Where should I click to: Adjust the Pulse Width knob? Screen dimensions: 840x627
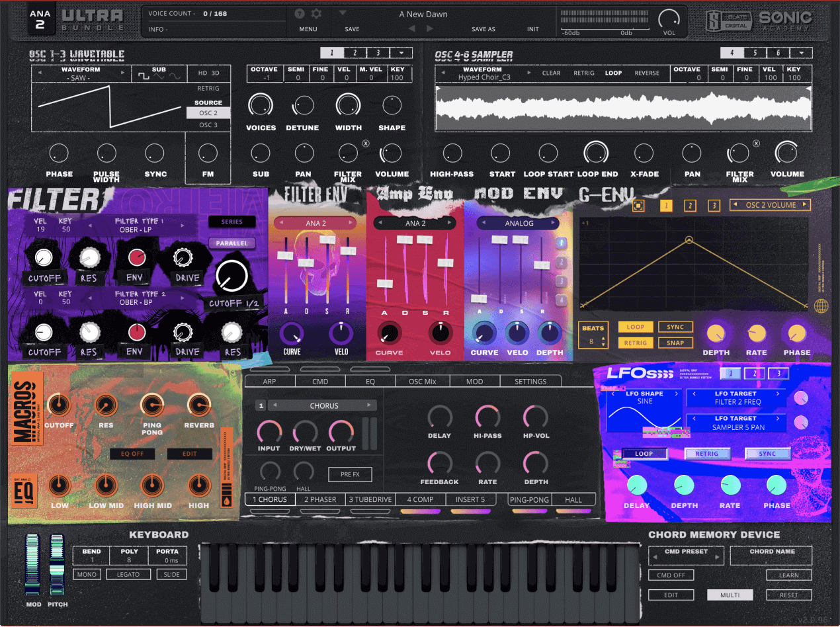tap(106, 153)
